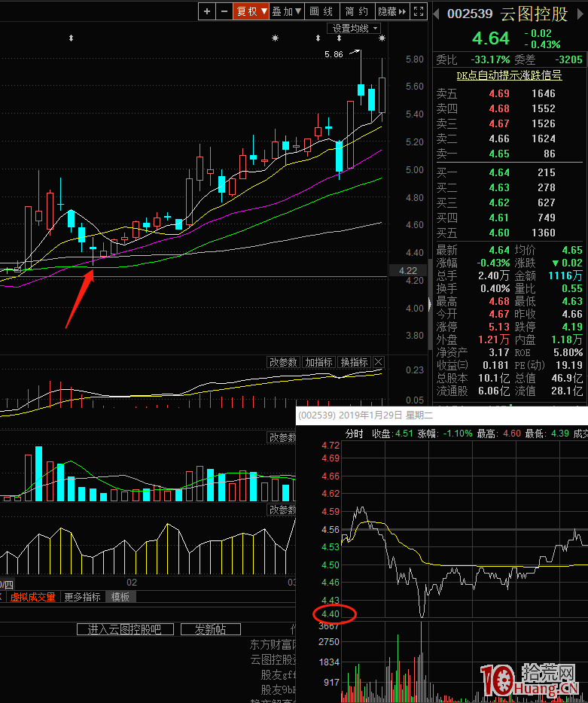Select 买五 price 4.60

point(498,233)
